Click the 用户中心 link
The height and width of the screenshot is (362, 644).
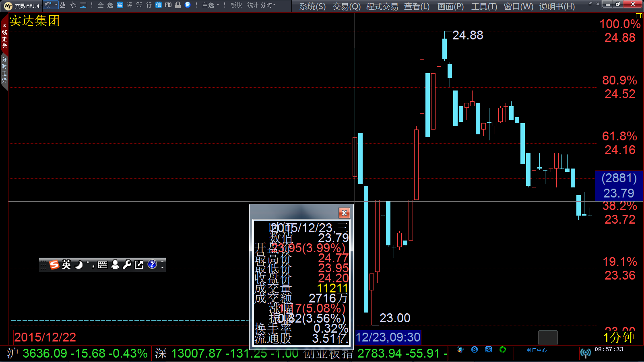pos(536,350)
